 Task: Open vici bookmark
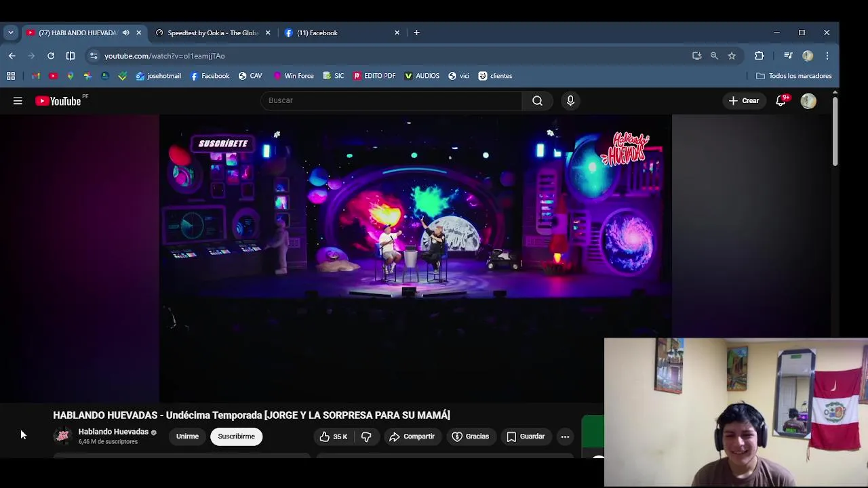(459, 76)
